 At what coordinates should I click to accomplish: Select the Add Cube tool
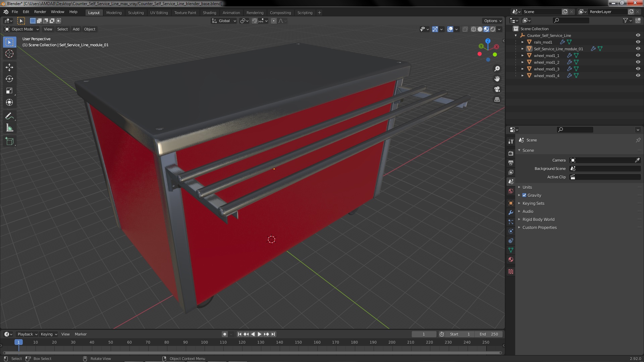[9, 141]
